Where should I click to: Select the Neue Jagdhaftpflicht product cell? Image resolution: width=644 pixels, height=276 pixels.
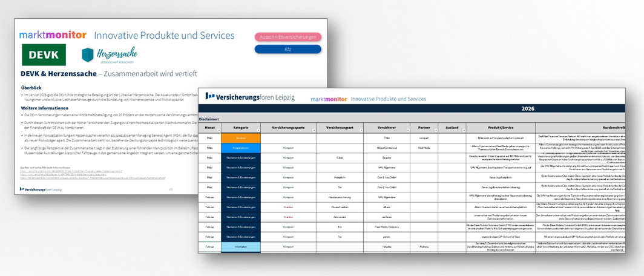click(501, 178)
